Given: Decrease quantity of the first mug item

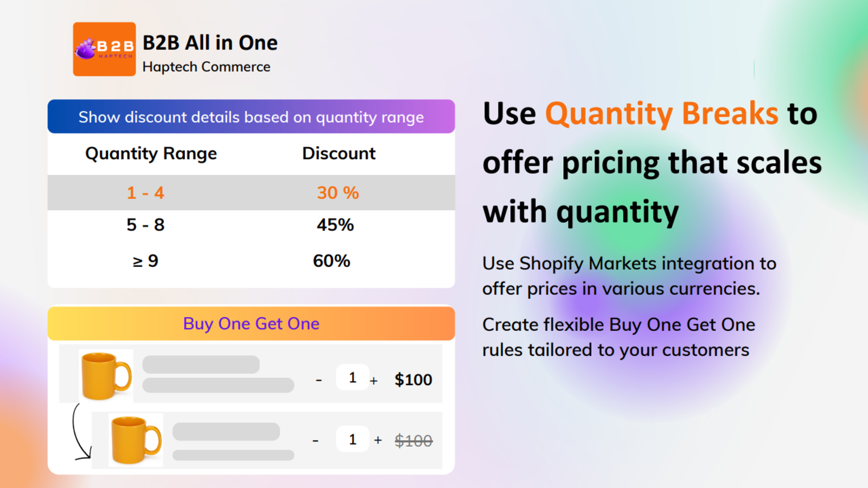Looking at the screenshot, I should click(319, 381).
